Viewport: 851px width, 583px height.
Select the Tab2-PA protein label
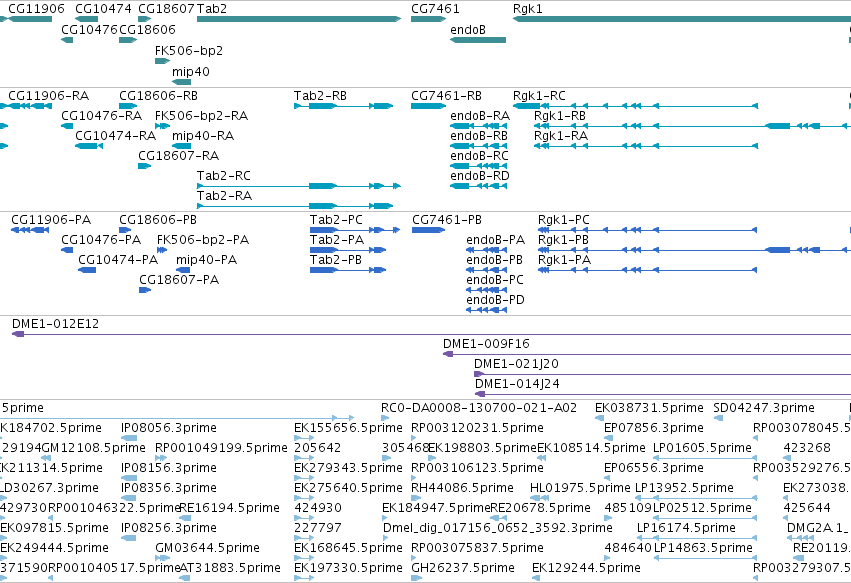(x=337, y=240)
